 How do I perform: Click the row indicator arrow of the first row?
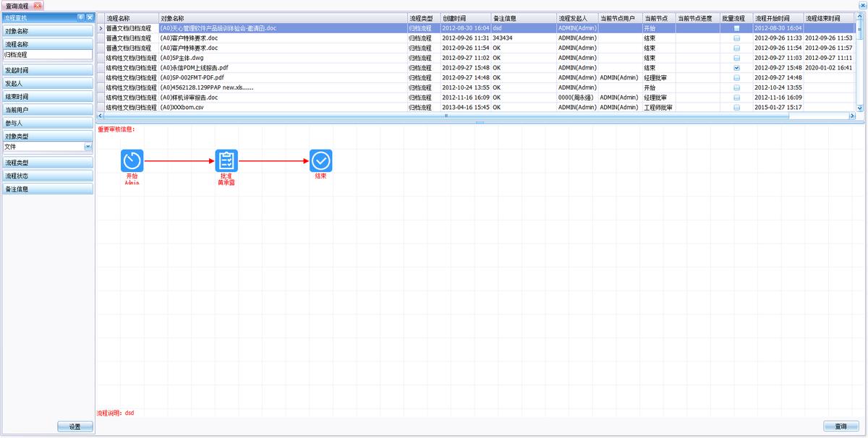tap(101, 28)
